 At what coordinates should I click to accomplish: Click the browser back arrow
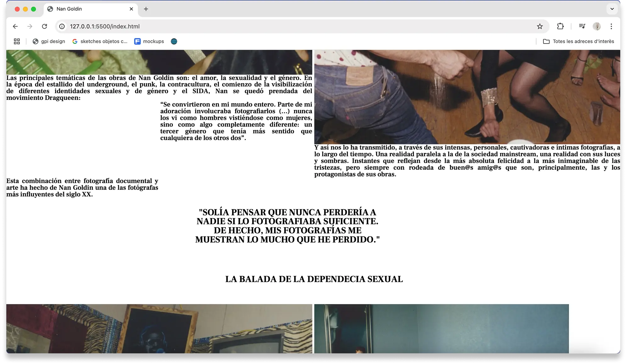tap(15, 26)
